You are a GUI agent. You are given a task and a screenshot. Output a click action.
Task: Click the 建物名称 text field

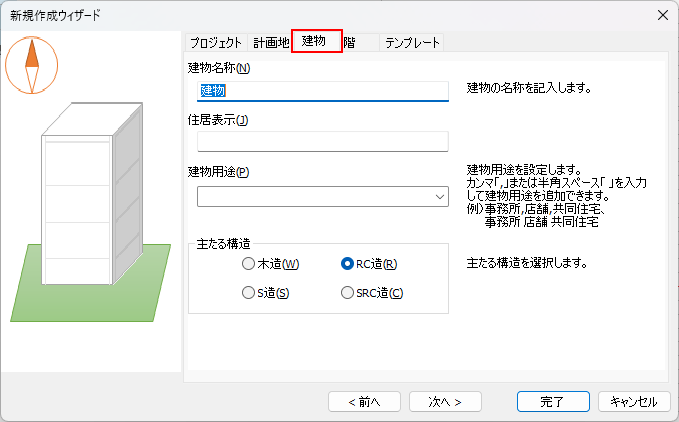click(x=323, y=91)
